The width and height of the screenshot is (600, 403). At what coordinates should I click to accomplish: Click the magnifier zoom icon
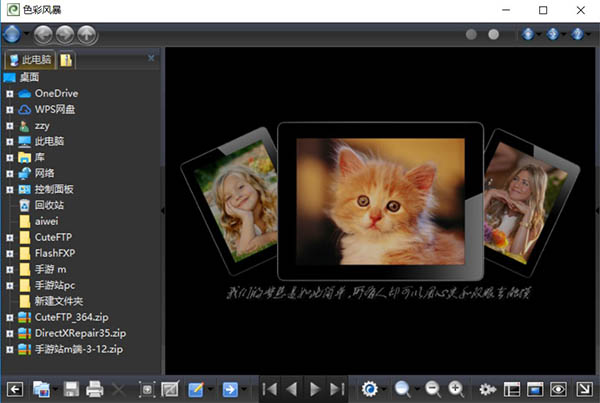click(403, 389)
